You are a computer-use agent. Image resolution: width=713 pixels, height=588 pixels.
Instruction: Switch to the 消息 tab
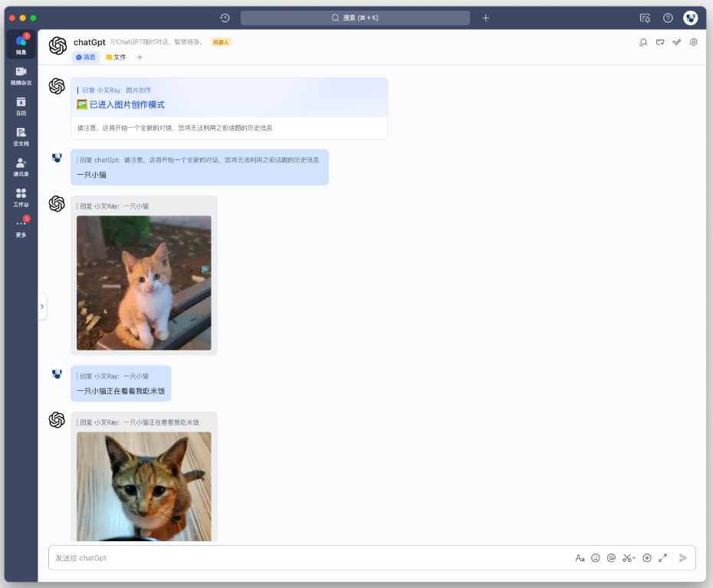[86, 57]
